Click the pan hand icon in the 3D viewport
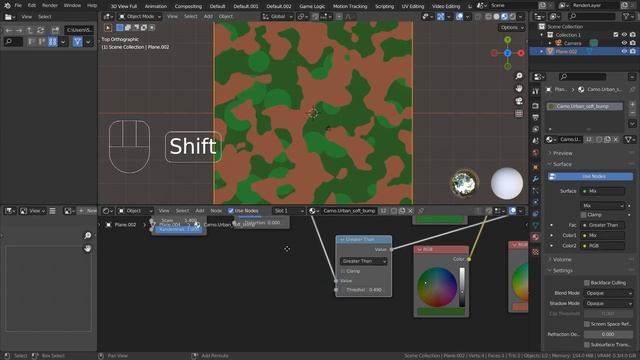 pos(519,89)
